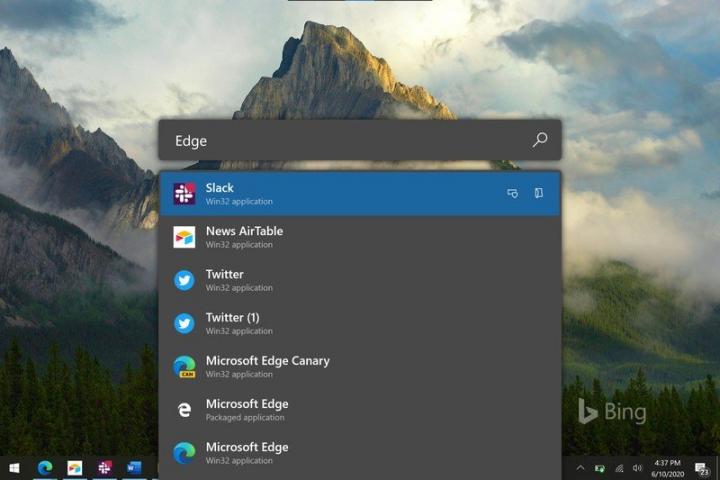Click the magnifier search icon in the launcher
The height and width of the screenshot is (480, 720).
click(x=540, y=140)
